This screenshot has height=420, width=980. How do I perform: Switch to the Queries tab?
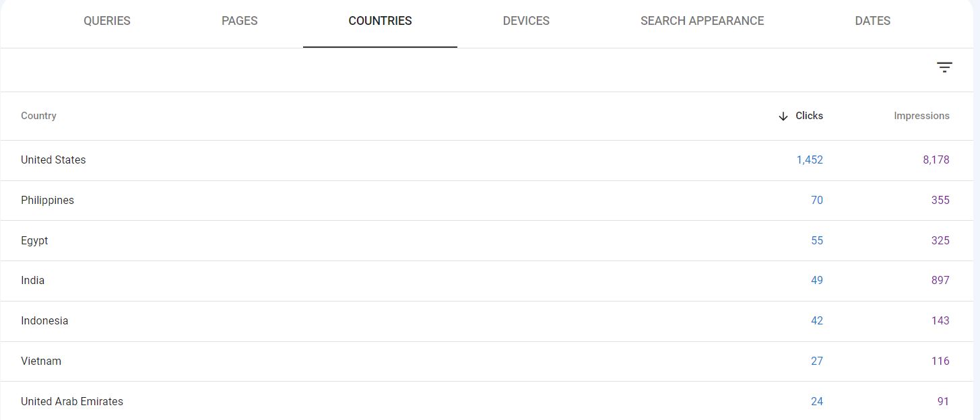click(x=107, y=21)
